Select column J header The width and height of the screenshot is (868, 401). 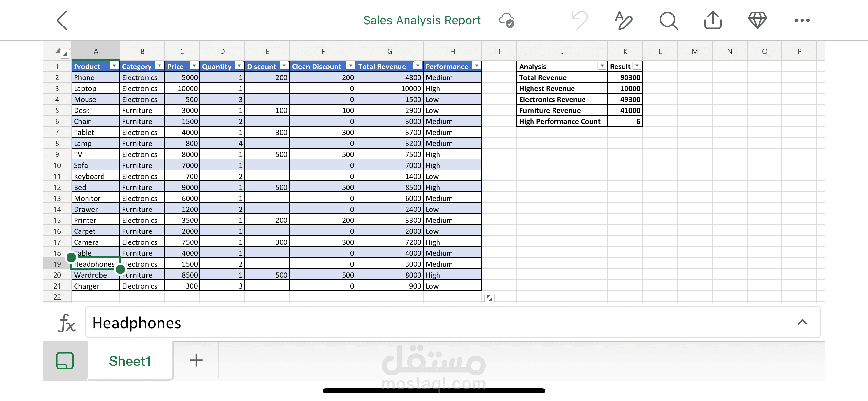coord(562,51)
